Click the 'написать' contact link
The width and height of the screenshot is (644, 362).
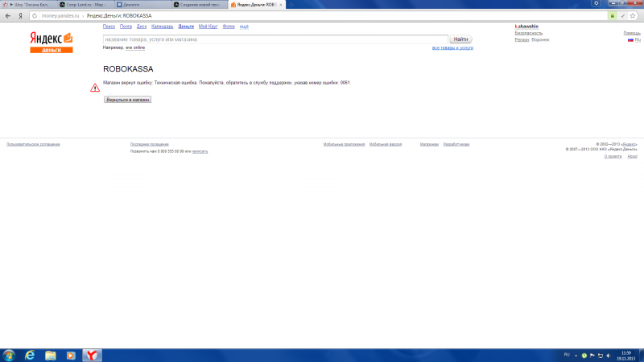coord(200,151)
